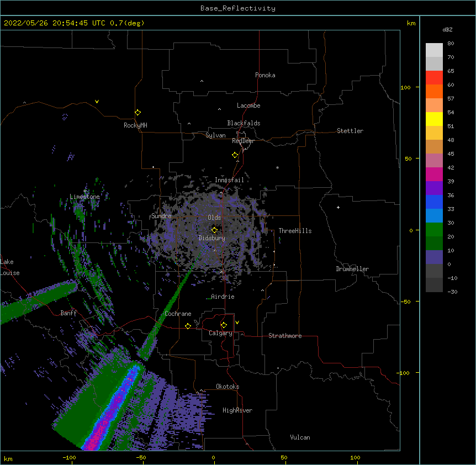Click the Strathmore label
This screenshot has width=476, height=465.
click(285, 336)
